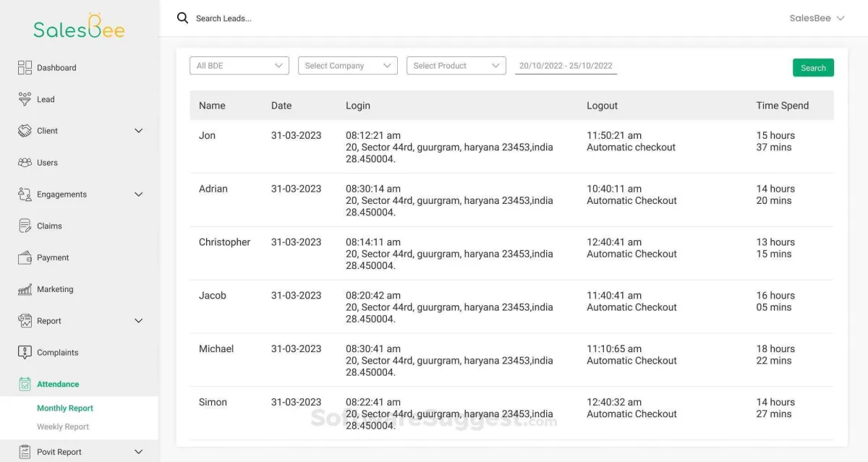The image size is (868, 462).
Task: Open the SalesBee account menu
Action: pyautogui.click(x=817, y=18)
